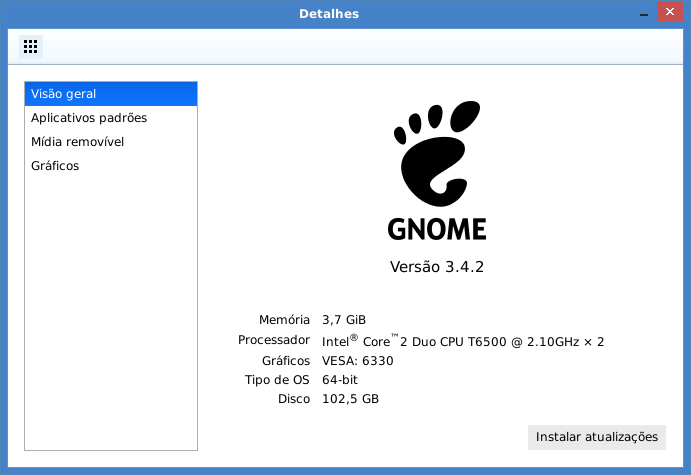
Task: Click graphics value VESA: 6330
Action: coord(357,361)
